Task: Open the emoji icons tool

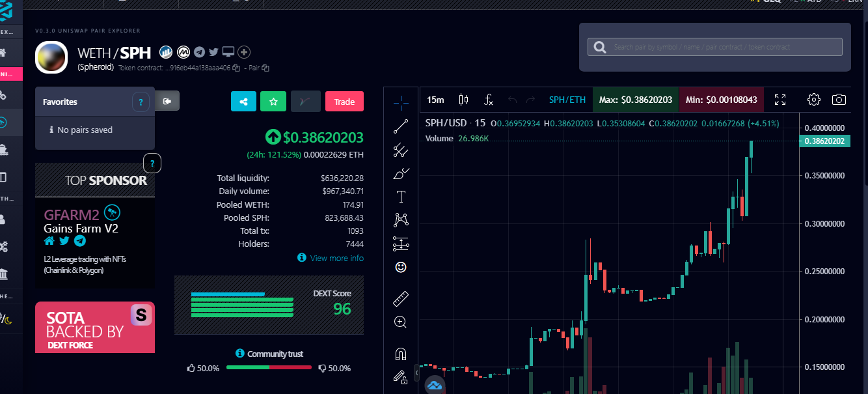Action: 401,267
